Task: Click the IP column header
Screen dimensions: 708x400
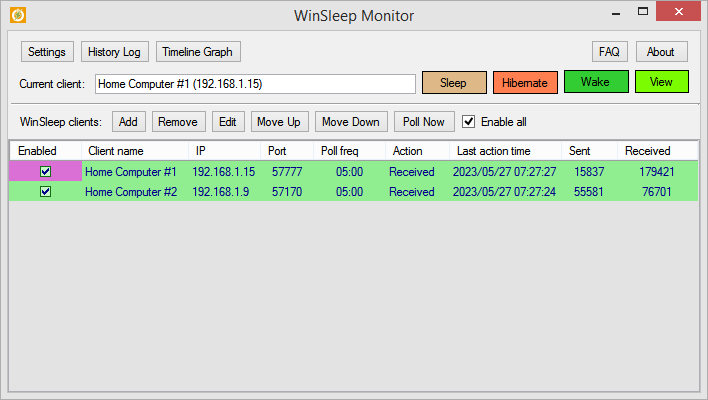Action: tap(224, 151)
